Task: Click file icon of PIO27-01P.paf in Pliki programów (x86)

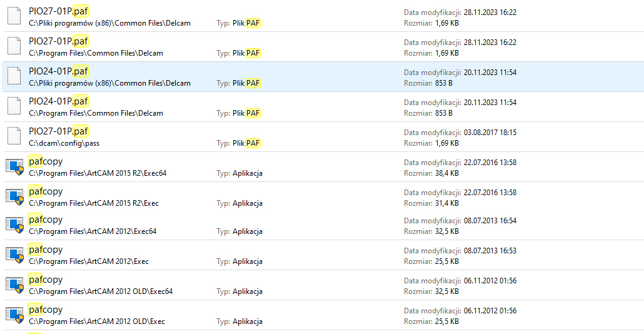Action: tap(14, 16)
